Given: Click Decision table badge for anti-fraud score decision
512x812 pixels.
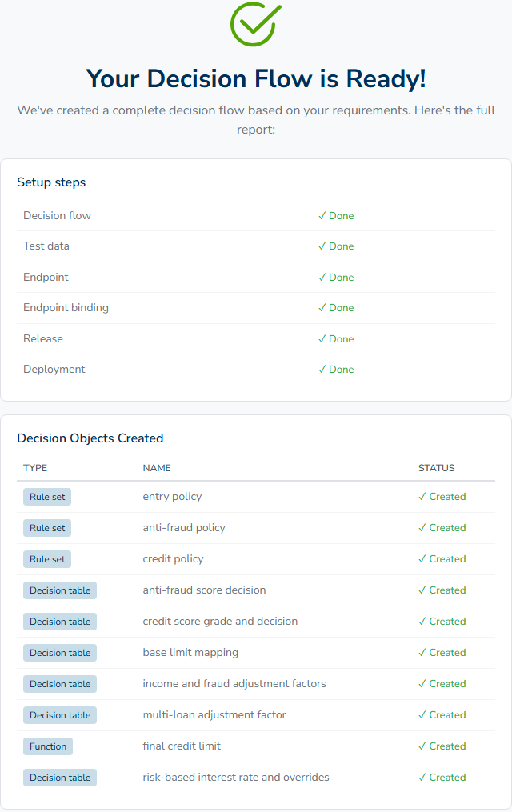Looking at the screenshot, I should click(60, 590).
